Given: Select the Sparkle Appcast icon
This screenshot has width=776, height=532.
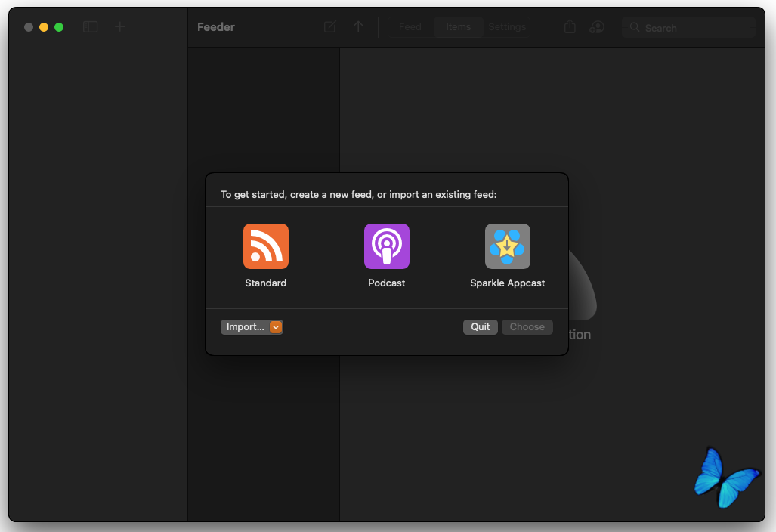Looking at the screenshot, I should [507, 246].
